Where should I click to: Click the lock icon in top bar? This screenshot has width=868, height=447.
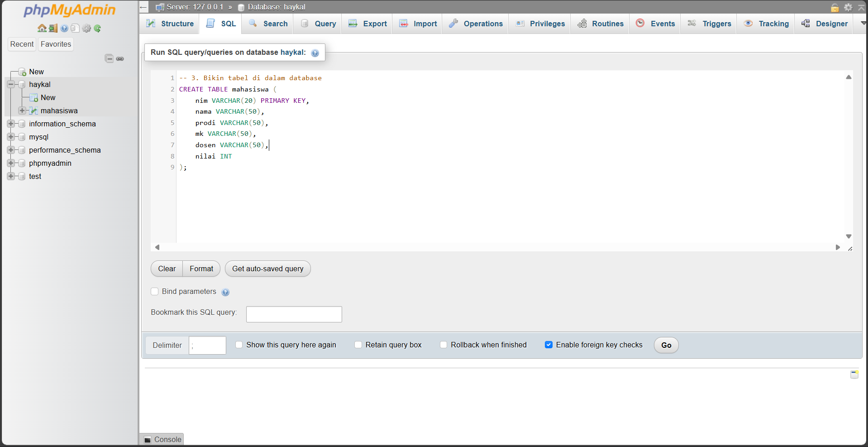click(x=835, y=7)
